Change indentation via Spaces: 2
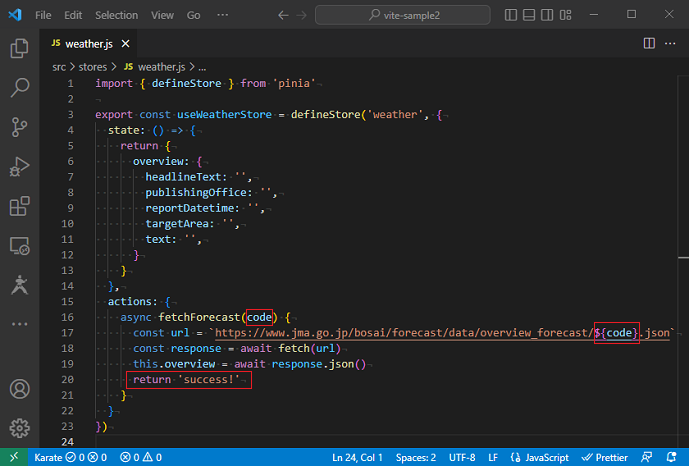Image resolution: width=689 pixels, height=466 pixels. (x=416, y=458)
